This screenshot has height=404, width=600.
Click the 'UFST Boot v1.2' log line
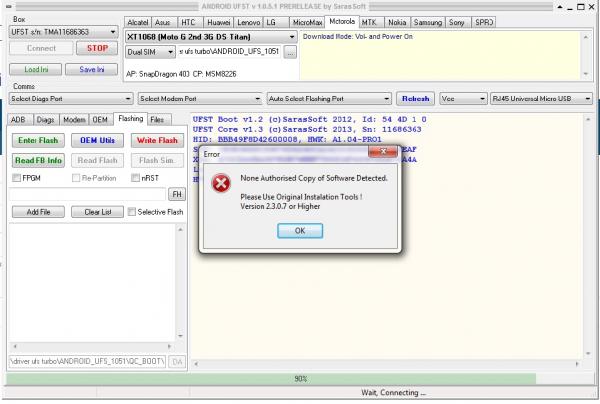(309, 119)
